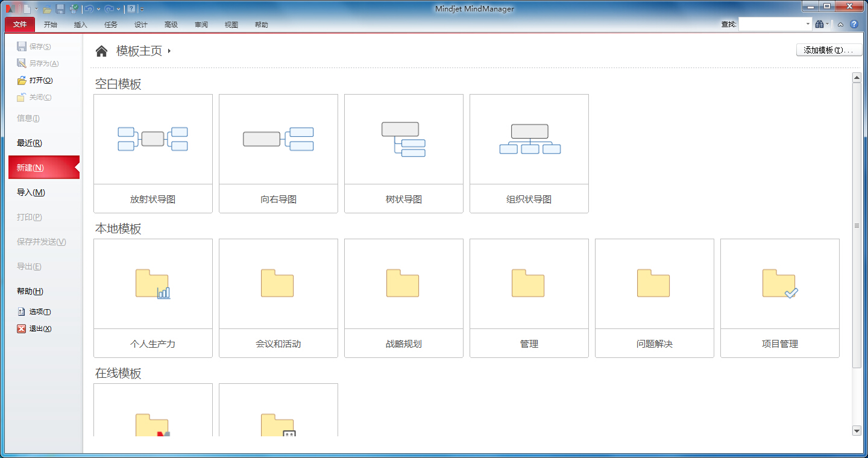Save the current map via the Save icon

pyautogui.click(x=60, y=8)
